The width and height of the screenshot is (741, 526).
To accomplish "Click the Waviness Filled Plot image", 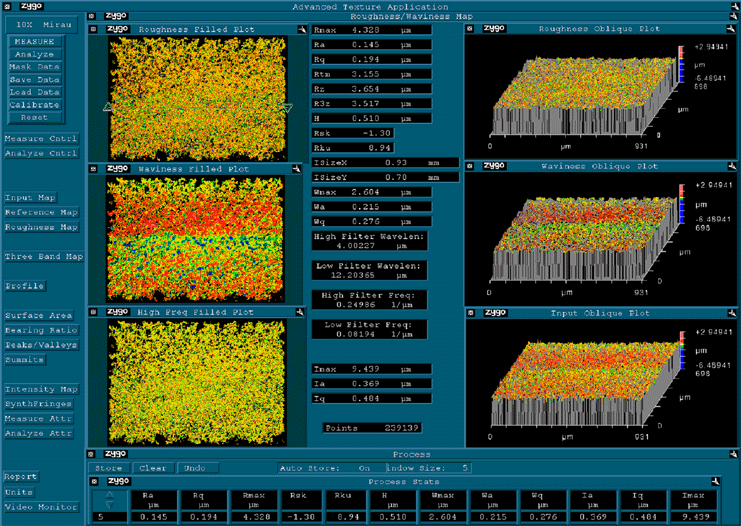I will [x=195, y=239].
